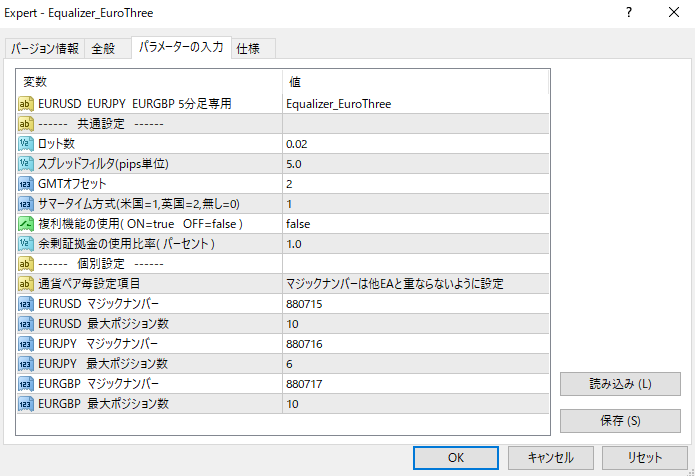
Task: Click the icon beside ロット数 parameter
Action: [27, 144]
